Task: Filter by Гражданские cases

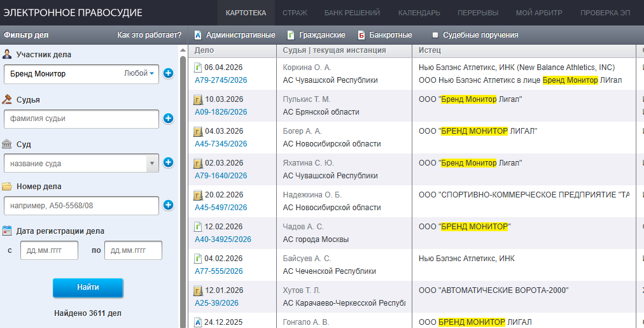Action: (316, 35)
